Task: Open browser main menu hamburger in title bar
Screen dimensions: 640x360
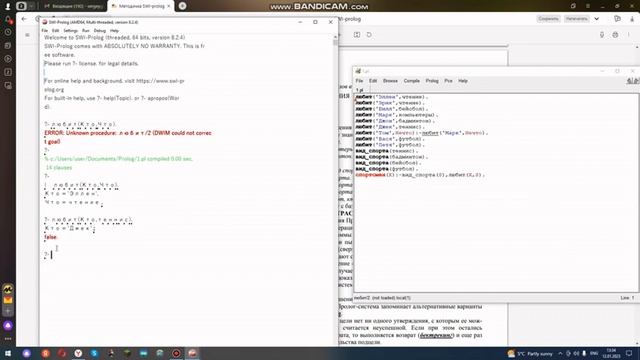Action: (588, 6)
